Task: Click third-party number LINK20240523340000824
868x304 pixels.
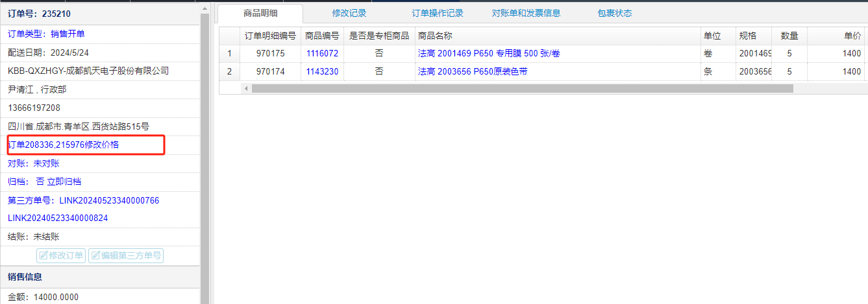Action: pos(58,218)
